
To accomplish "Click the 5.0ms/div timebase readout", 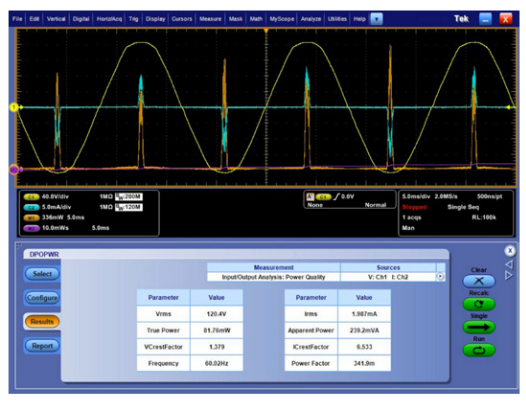I will [x=416, y=197].
